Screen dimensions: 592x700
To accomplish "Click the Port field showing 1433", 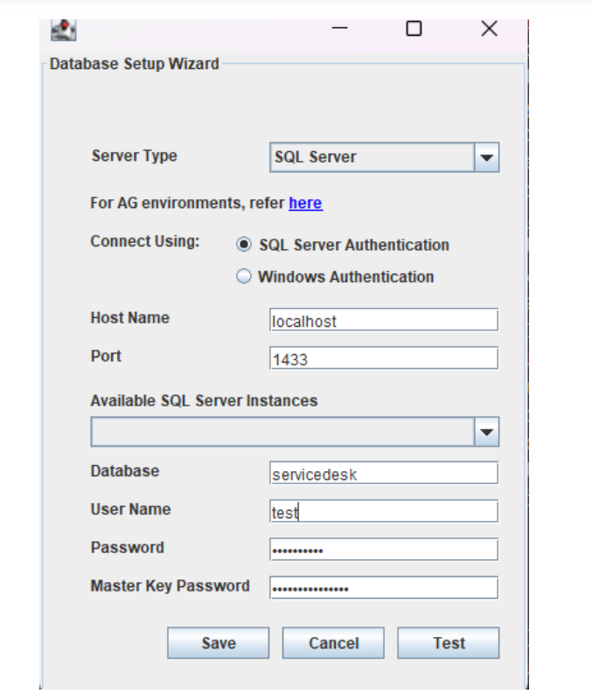I will coord(383,358).
